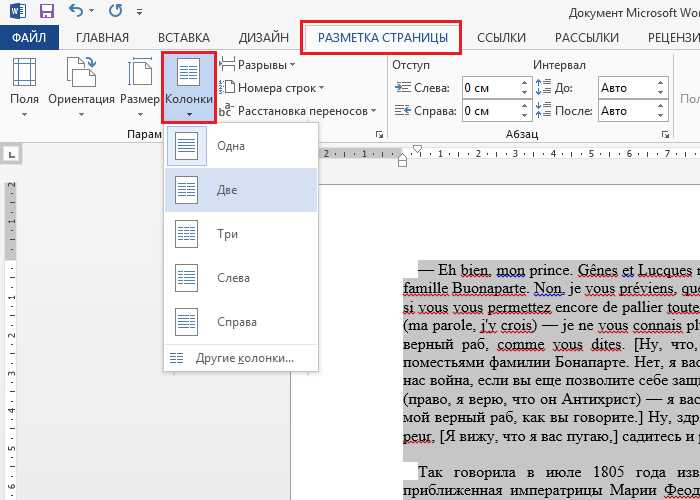Open the Page Setup dialog launcher
The image size is (700, 500).
pos(379,134)
